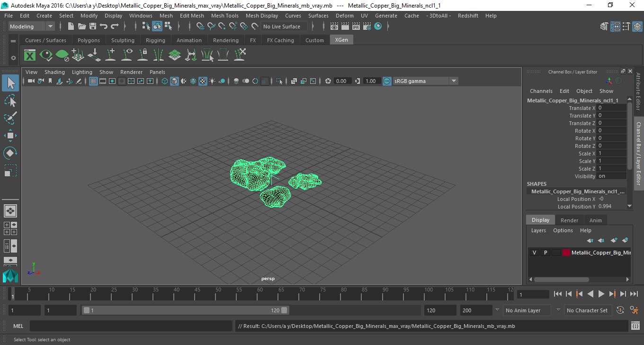
Task: Toggle sRGB color management on viewport
Action: tap(387, 81)
